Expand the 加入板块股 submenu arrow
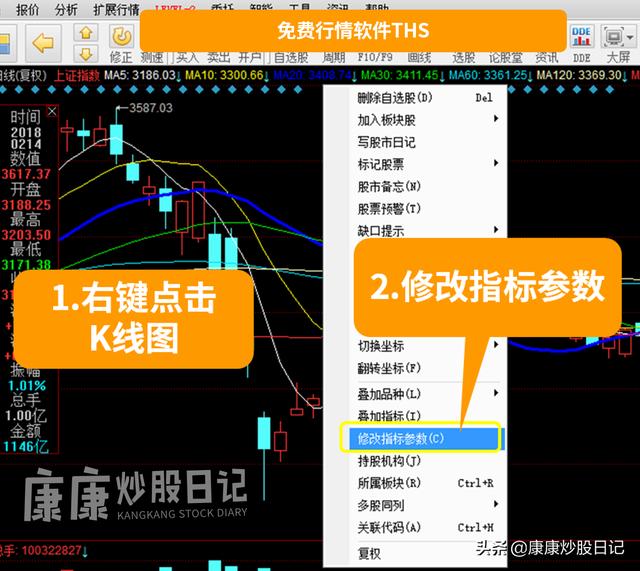This screenshot has height=571, width=640. pos(496,119)
